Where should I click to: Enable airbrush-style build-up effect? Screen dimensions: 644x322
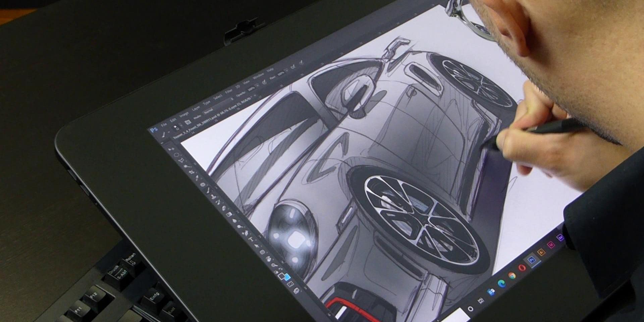point(293,67)
